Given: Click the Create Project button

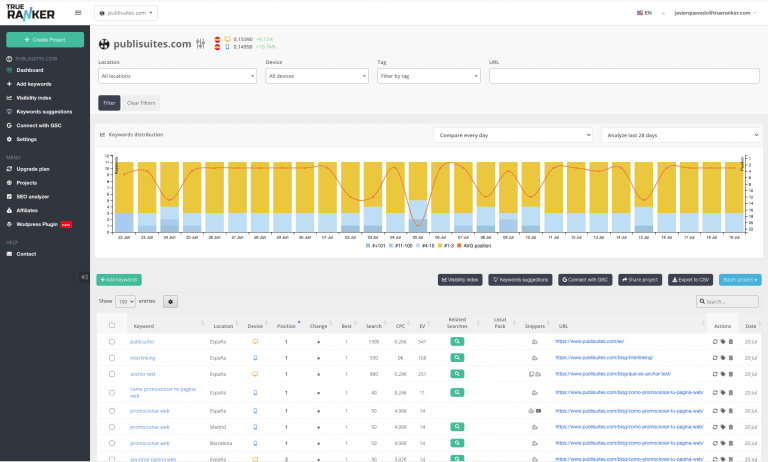Looking at the screenshot, I should coord(45,40).
